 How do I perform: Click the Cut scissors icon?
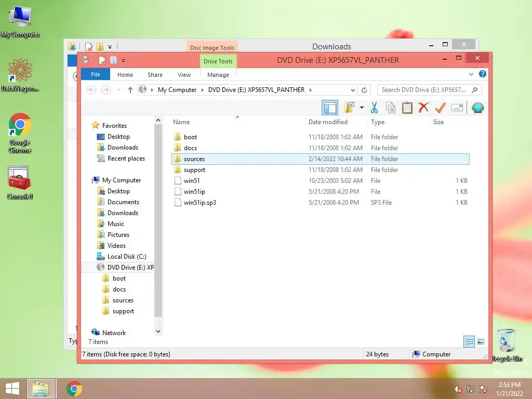(x=374, y=108)
